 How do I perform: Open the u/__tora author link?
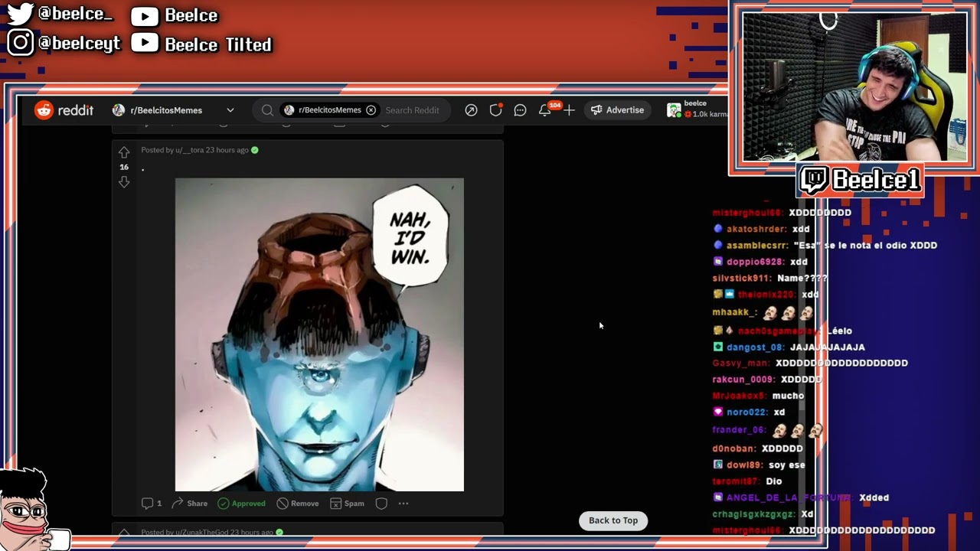(x=189, y=150)
